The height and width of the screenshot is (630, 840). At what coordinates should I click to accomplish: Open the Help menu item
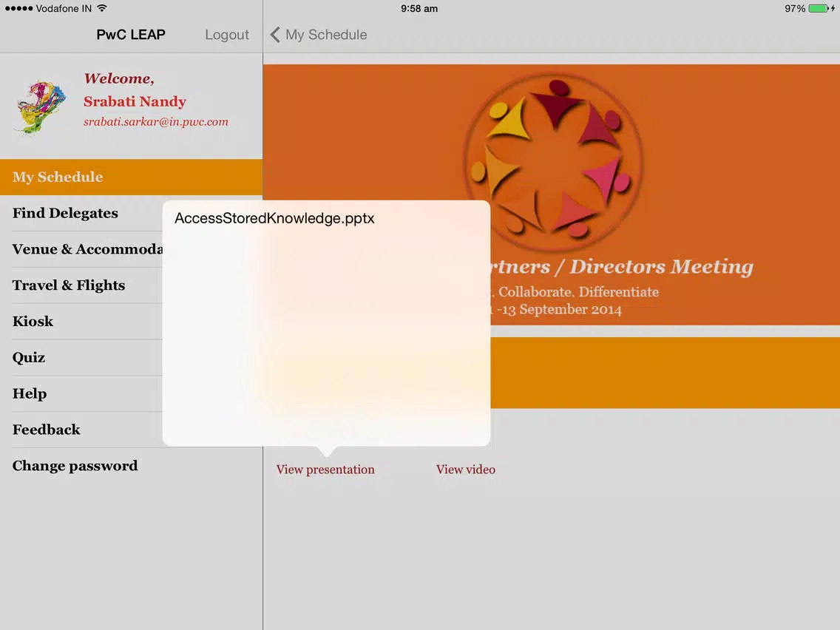[x=81, y=393]
